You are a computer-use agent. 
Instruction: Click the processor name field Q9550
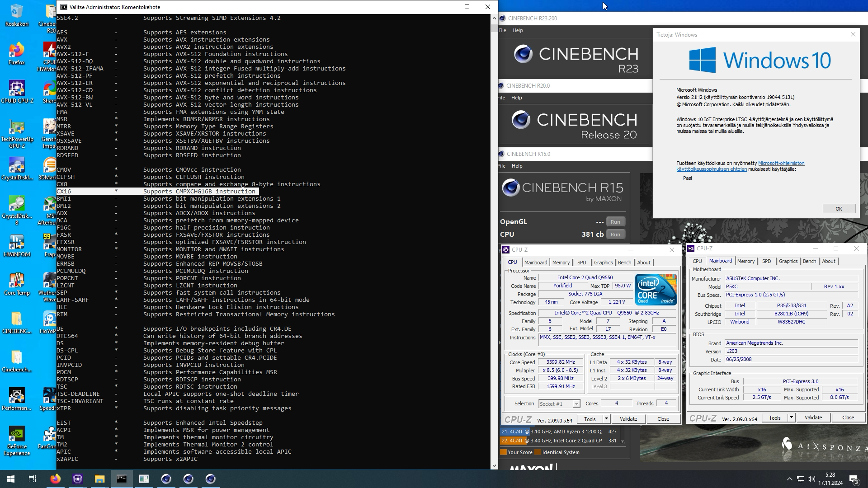click(x=585, y=277)
